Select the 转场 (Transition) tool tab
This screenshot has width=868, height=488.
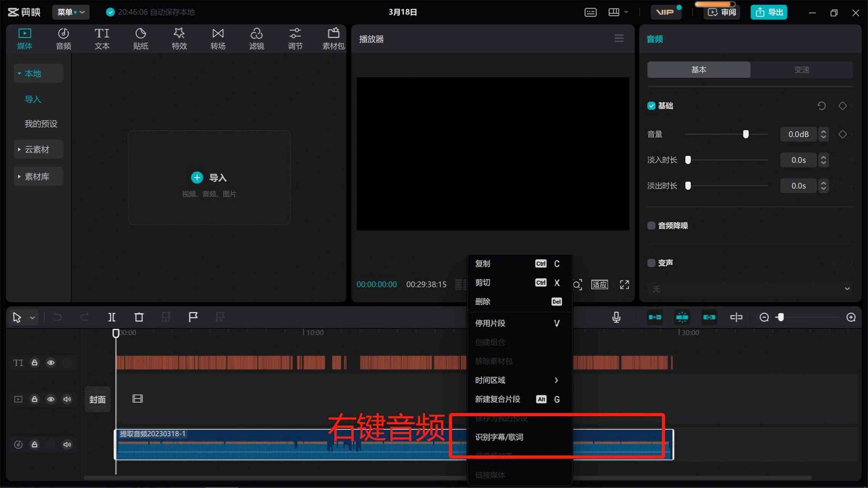(218, 39)
